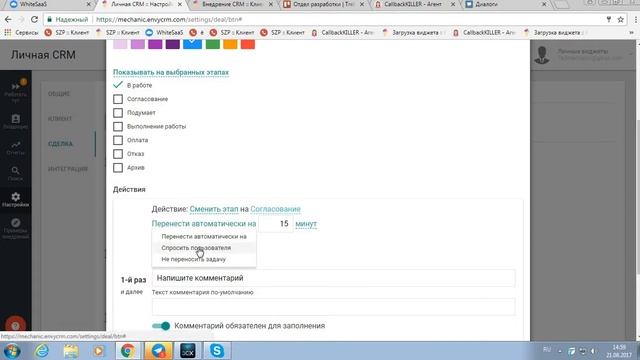The image size is (640, 360).
Task: Click the default comment text field
Action: point(333,307)
